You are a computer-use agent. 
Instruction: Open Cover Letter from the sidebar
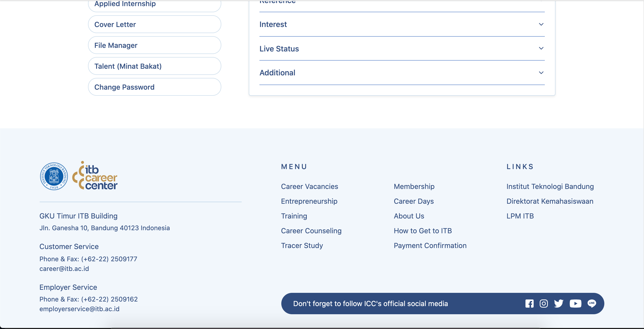[x=154, y=24]
